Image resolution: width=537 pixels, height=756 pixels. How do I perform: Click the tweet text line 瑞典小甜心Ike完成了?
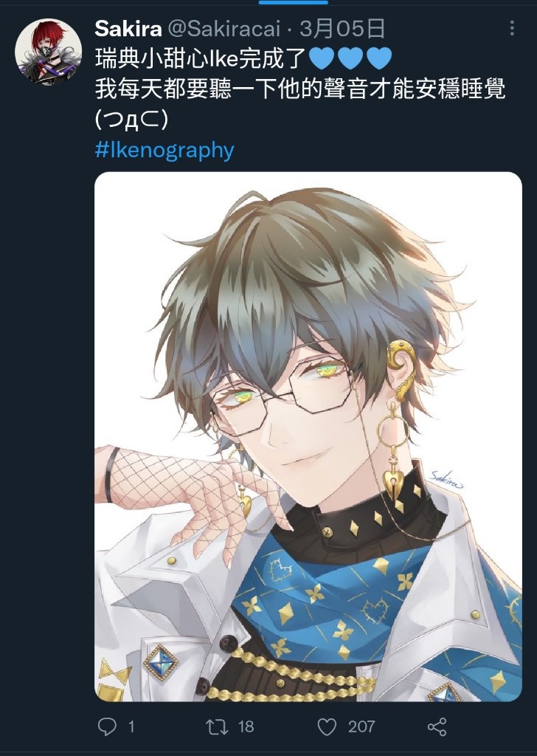pos(201,59)
